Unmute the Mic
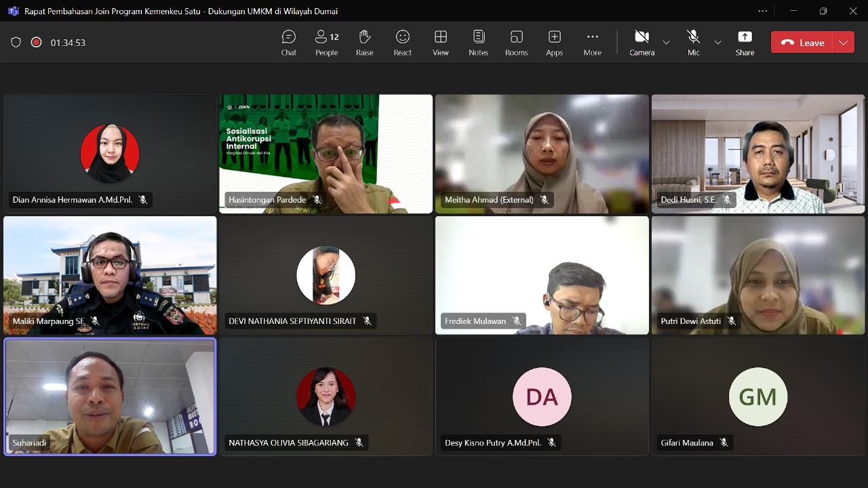This screenshot has height=488, width=868. click(693, 42)
